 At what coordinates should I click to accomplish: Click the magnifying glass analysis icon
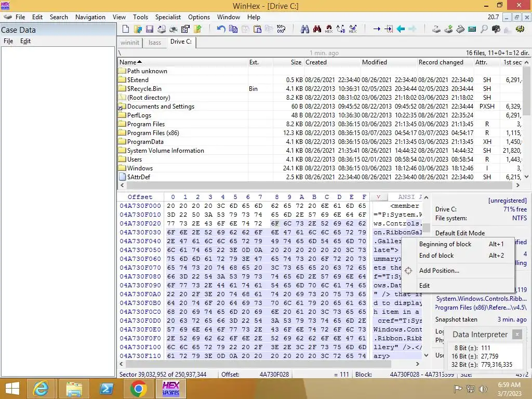click(484, 29)
